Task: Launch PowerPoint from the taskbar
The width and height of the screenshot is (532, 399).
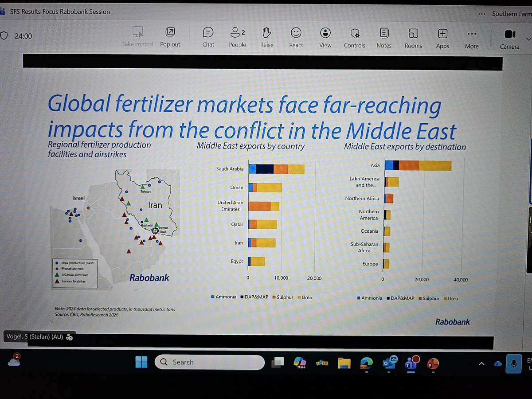Action: [x=432, y=363]
